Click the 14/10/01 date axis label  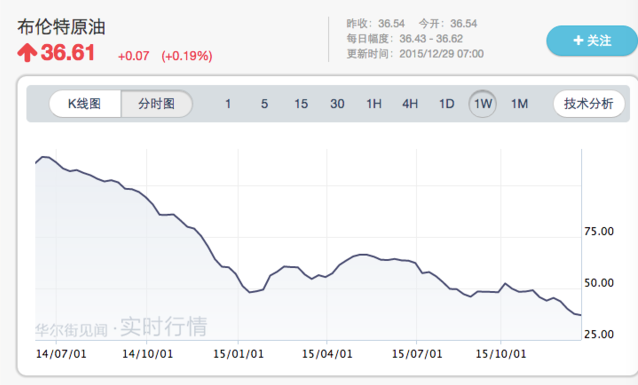(x=147, y=354)
